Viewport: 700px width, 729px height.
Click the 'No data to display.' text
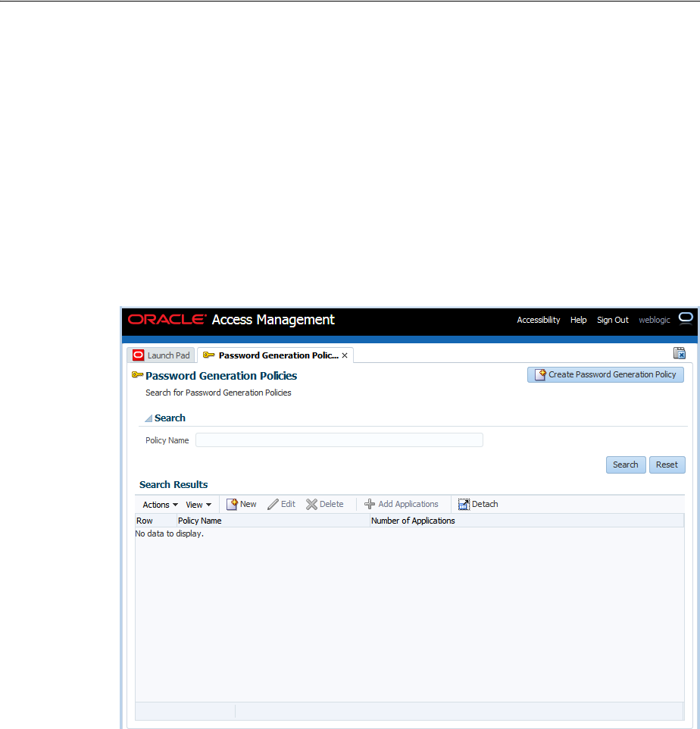(x=169, y=533)
